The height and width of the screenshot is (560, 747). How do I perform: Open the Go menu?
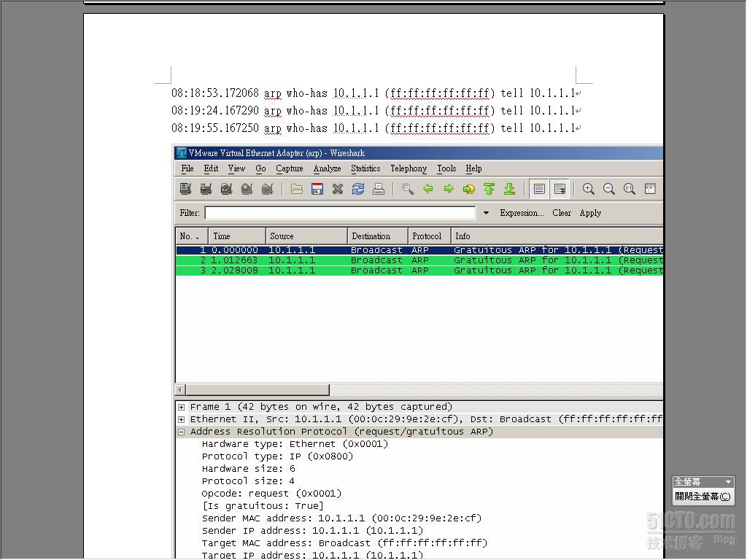(x=260, y=168)
